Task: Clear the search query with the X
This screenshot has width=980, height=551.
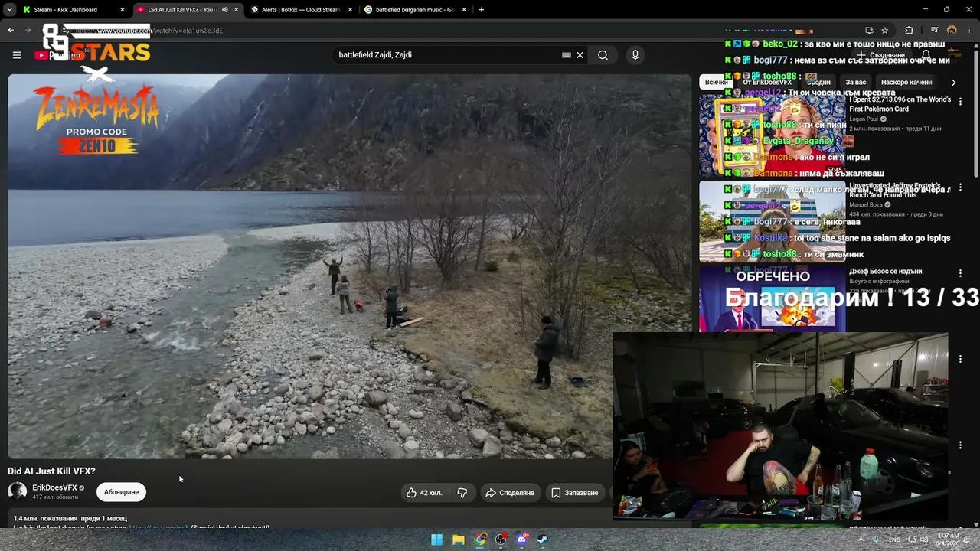Action: [580, 55]
